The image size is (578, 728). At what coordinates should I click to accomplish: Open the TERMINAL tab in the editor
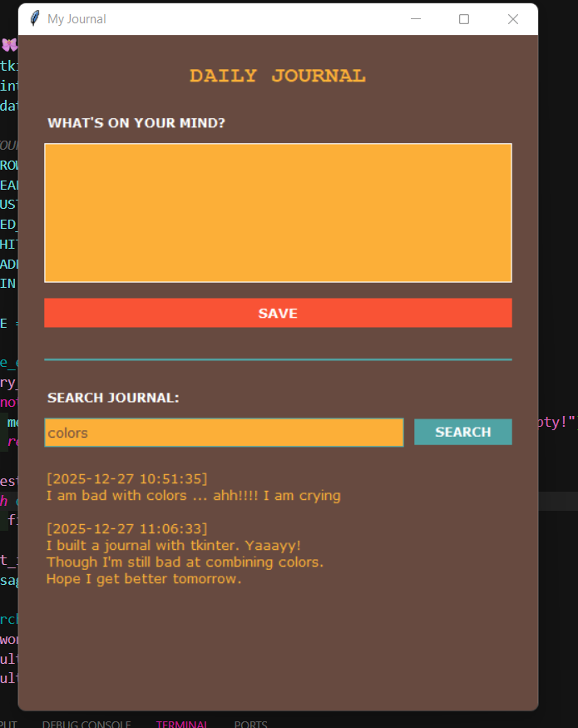click(181, 724)
